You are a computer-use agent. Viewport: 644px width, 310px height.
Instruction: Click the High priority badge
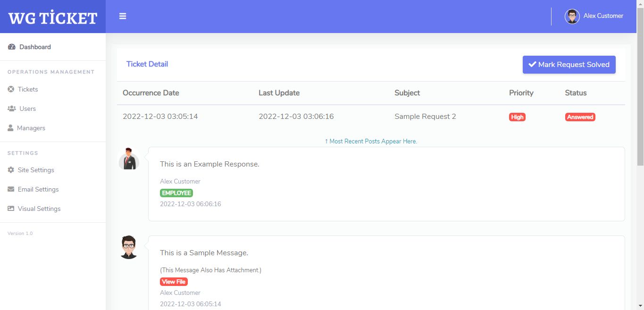(x=517, y=117)
